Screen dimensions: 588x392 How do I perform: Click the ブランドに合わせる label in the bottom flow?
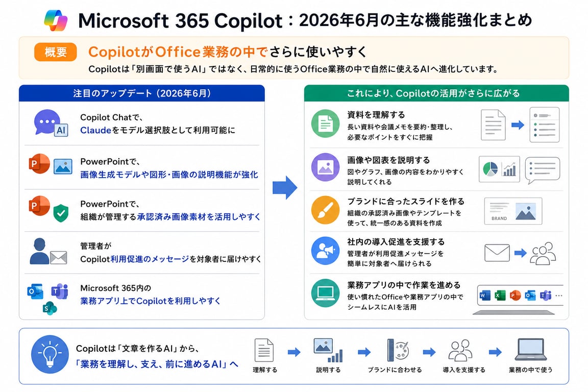pos(395,370)
